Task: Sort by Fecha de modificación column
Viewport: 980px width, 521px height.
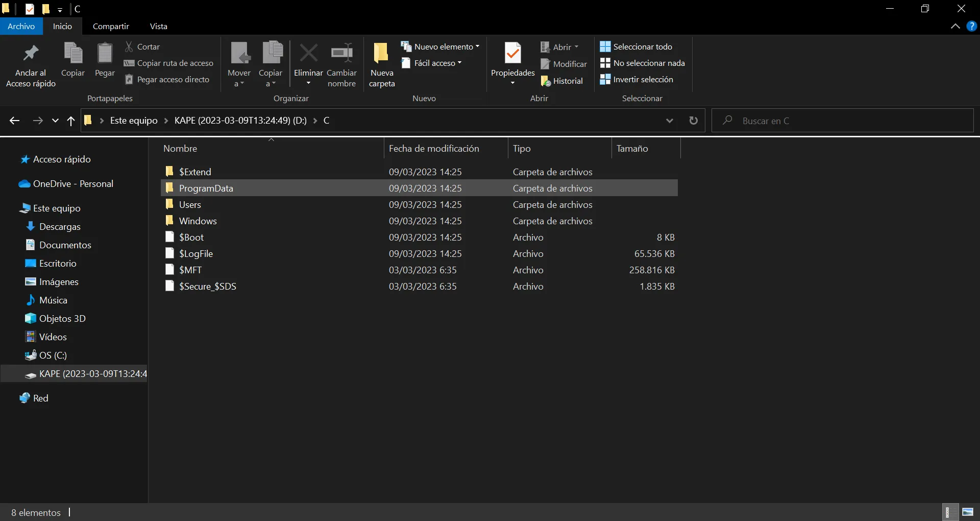Action: click(446, 149)
